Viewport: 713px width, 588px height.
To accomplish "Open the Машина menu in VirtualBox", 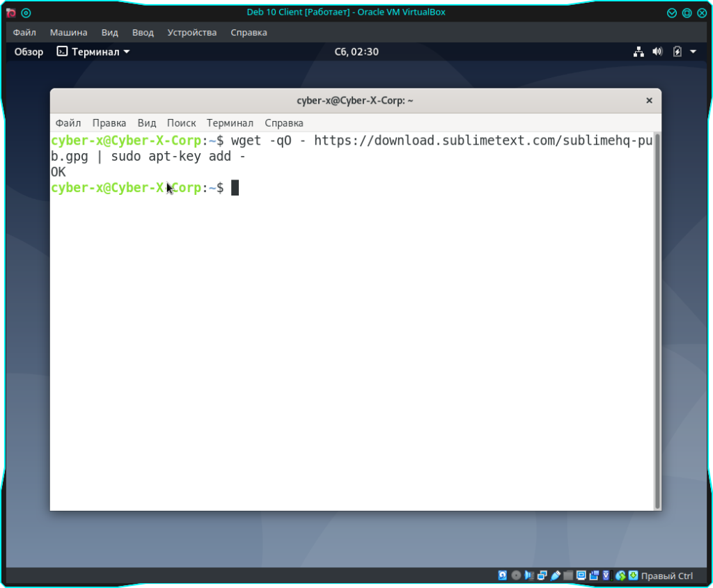I will [x=68, y=32].
